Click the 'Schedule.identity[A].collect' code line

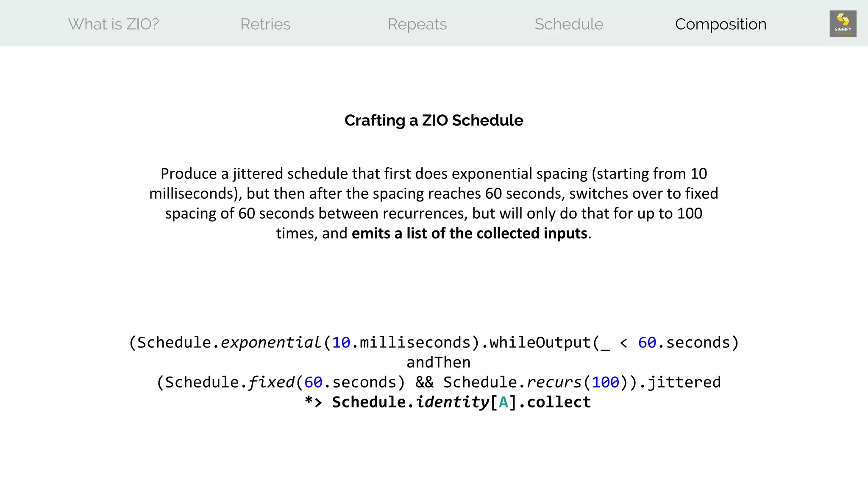(x=448, y=402)
